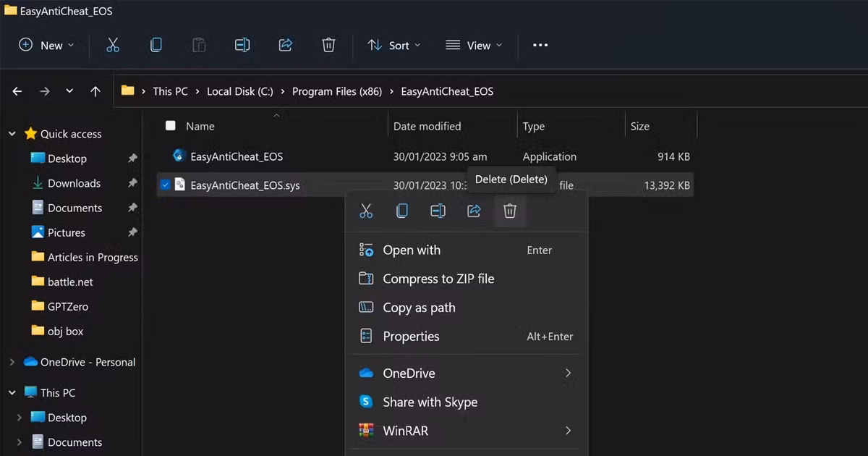Click the 13,392 KB size cell
This screenshot has height=456, width=868.
(667, 185)
